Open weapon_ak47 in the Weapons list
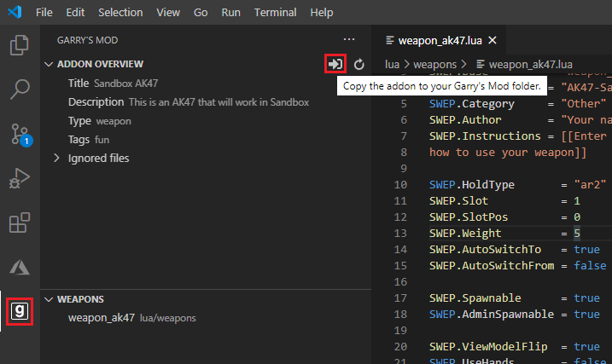The image size is (612, 364). pos(206,318)
